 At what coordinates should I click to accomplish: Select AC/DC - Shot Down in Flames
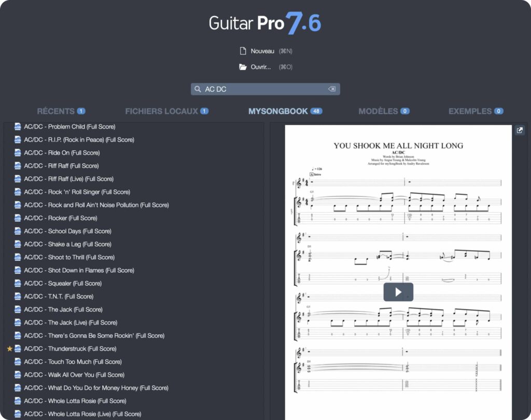click(79, 270)
